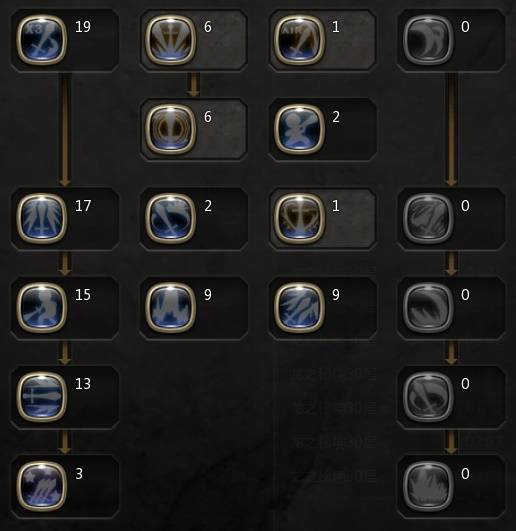The height and width of the screenshot is (531, 516).
Task: Select the winged sword skill icon with 17
Action: (x=42, y=218)
